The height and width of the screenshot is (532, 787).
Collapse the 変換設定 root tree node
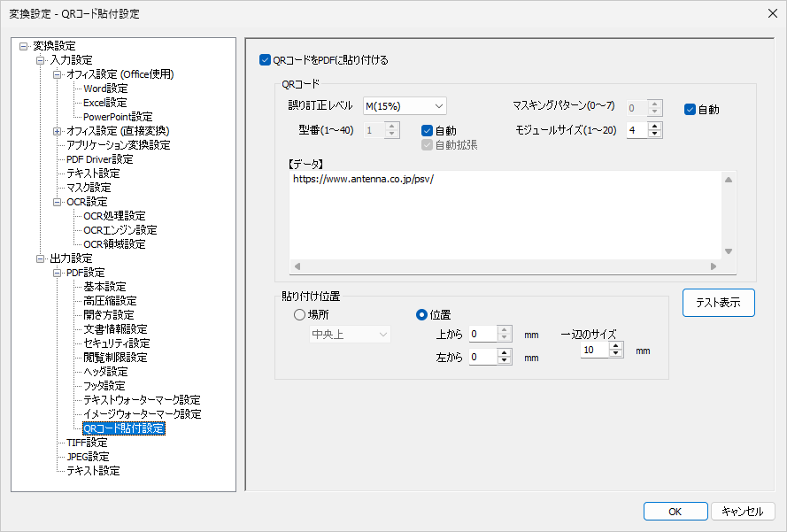23,46
